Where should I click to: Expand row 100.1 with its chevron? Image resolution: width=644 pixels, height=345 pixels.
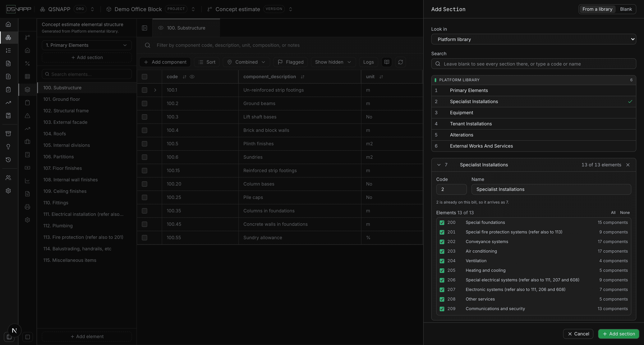pos(155,90)
